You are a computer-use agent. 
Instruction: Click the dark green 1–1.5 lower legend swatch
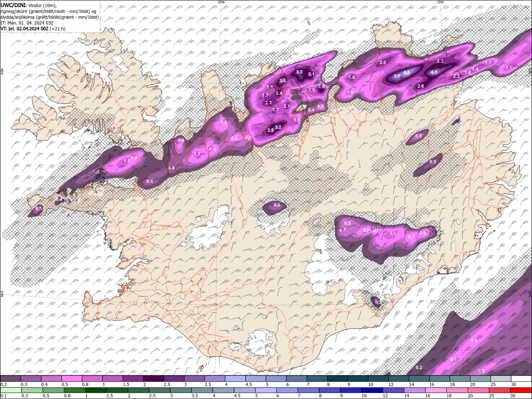click(x=96, y=390)
